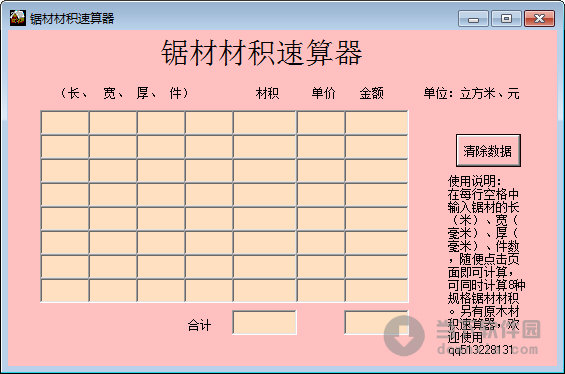Click the second row 厚 thickness field

(x=161, y=147)
